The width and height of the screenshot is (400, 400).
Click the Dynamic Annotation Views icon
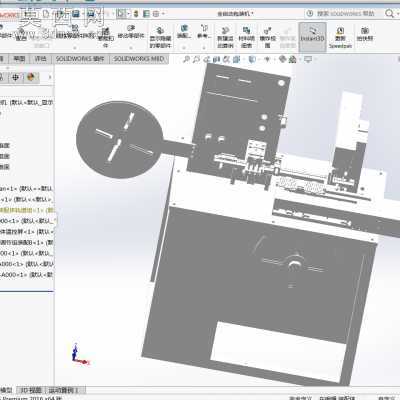point(227,59)
